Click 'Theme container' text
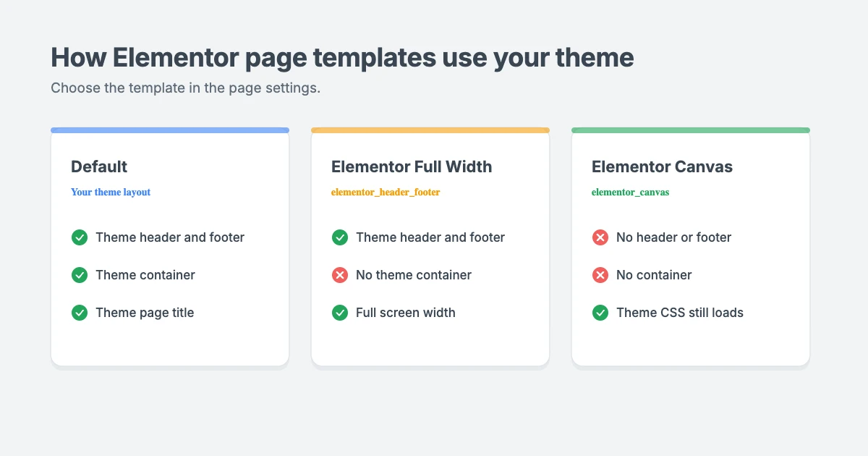Screen dimensions: 868x456 pos(145,275)
